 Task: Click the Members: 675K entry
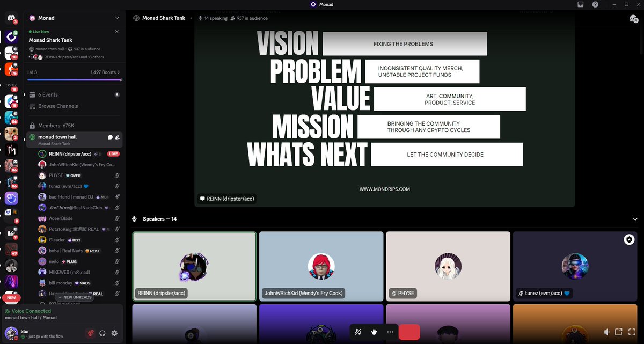click(74, 126)
